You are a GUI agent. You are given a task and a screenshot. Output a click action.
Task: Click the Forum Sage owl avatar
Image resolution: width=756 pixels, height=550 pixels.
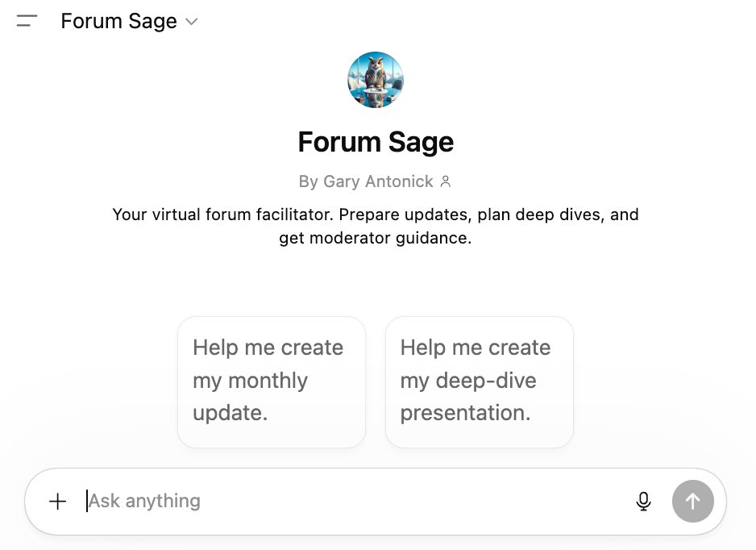(376, 79)
